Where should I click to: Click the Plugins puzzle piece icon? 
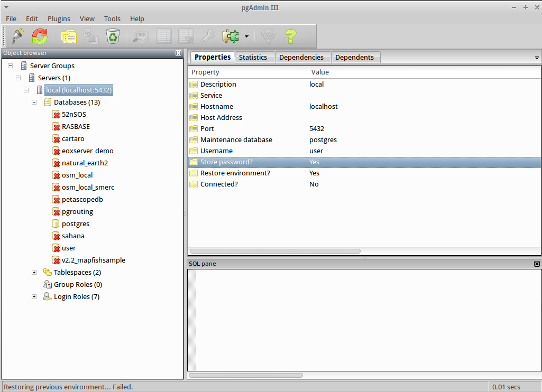pyautogui.click(x=231, y=36)
